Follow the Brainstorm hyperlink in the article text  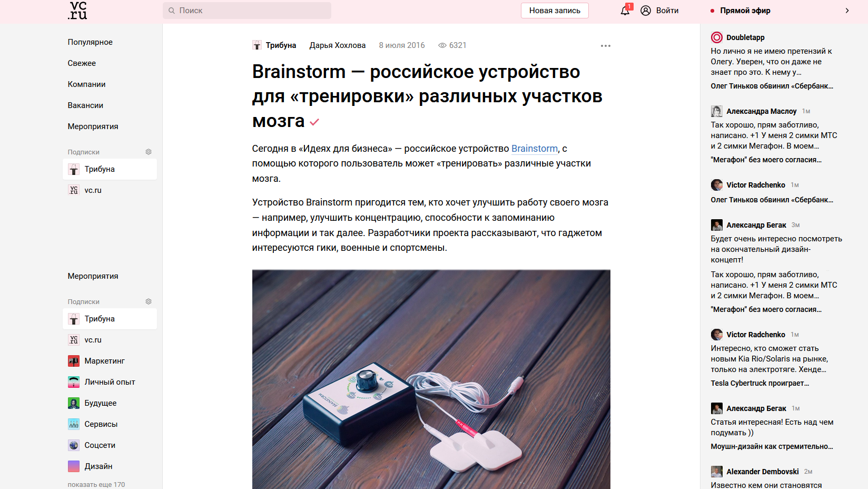point(535,149)
